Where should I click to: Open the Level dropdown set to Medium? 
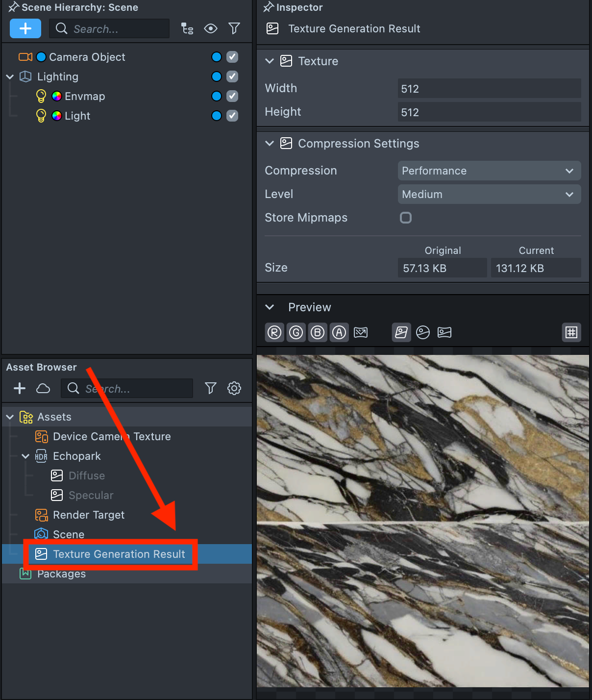pos(489,194)
